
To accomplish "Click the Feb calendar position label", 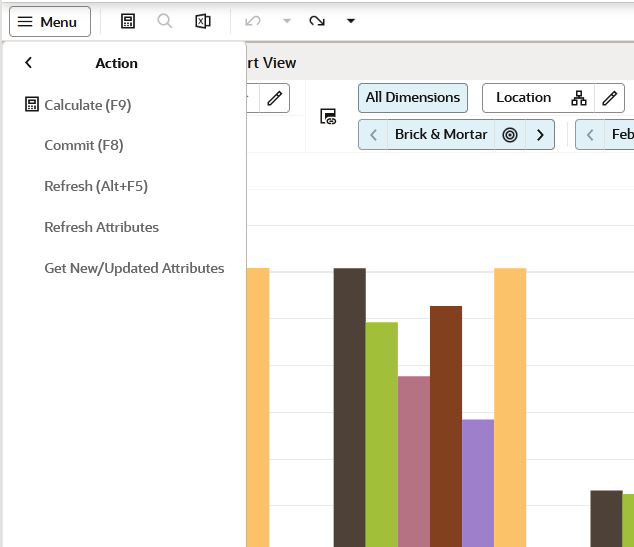I will pos(622,135).
